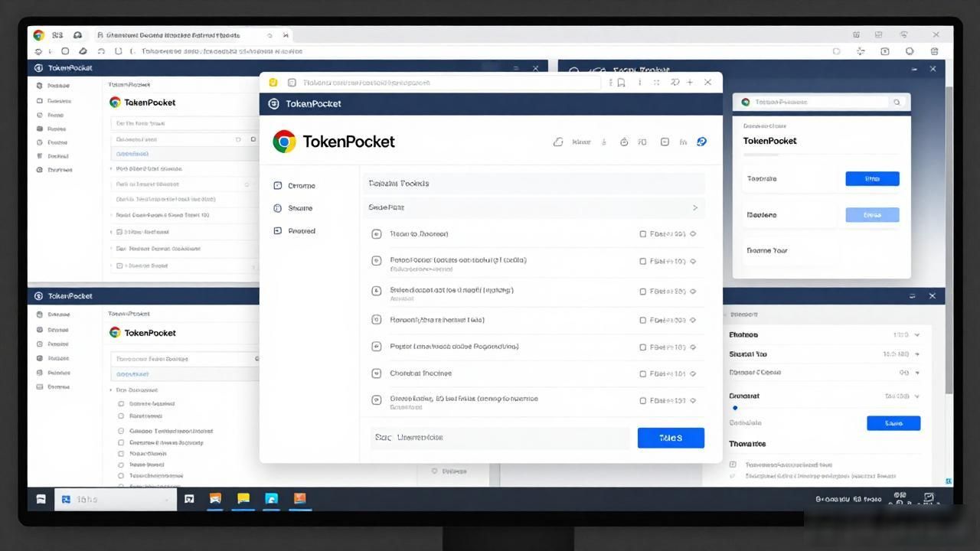
Task: Select the Chrome item in the center dialog sidebar
Action: (295, 186)
